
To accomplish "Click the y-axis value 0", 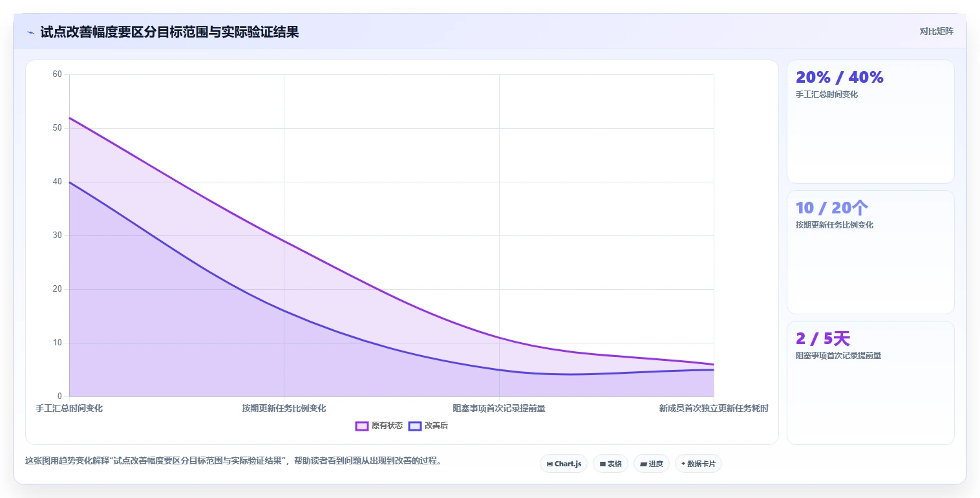I will pos(59,396).
